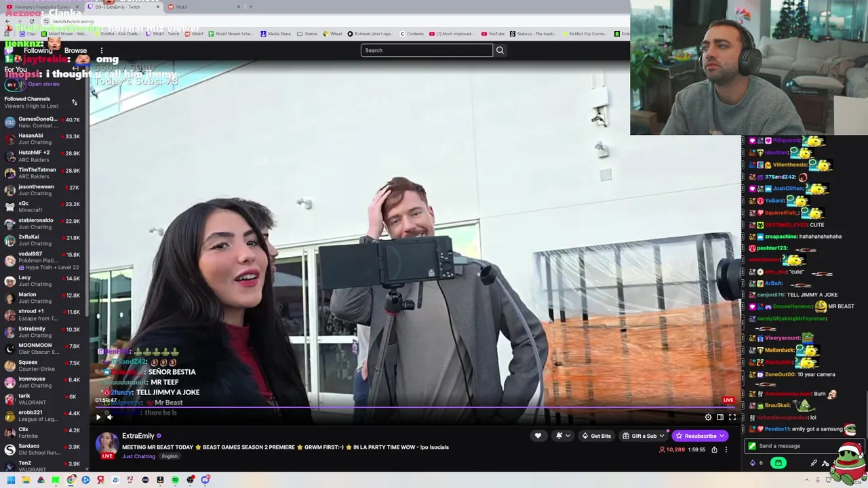Open ExtraEmily's channel name link

pyautogui.click(x=138, y=436)
